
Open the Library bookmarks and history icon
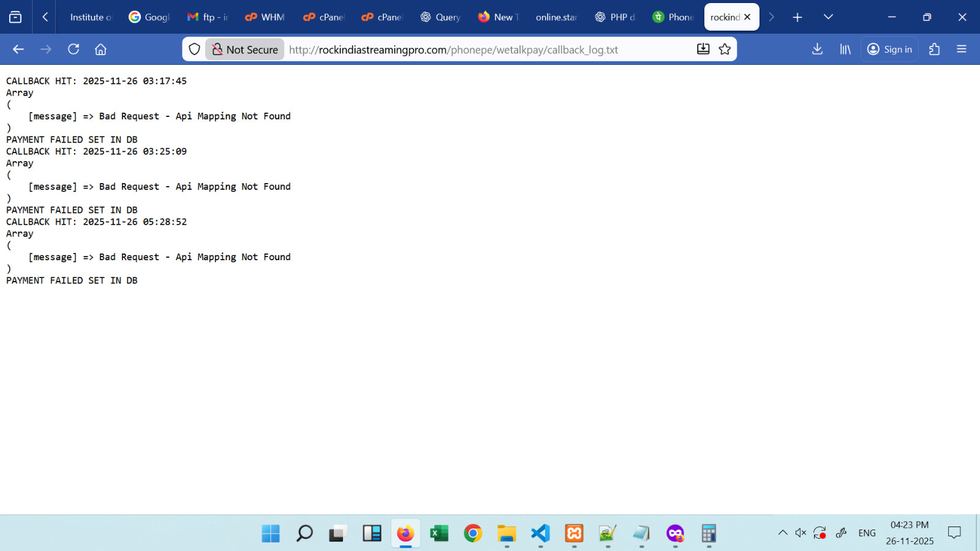coord(845,49)
